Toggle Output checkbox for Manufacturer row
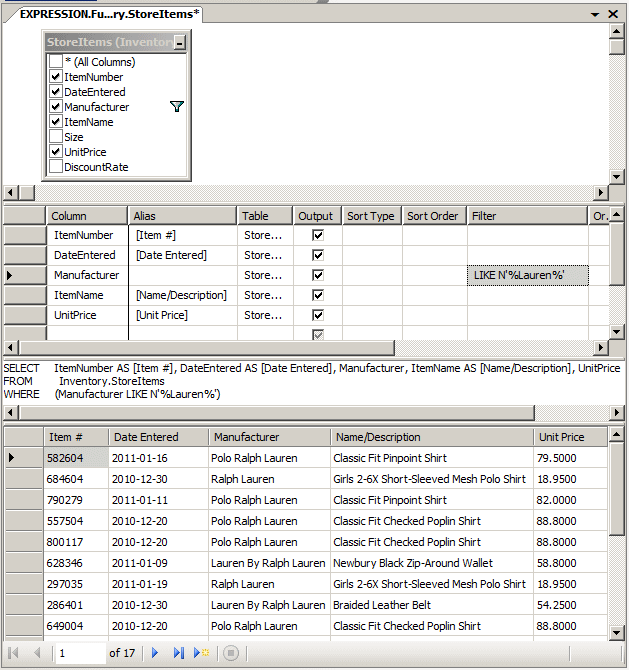The height and width of the screenshot is (670, 629). tap(318, 275)
